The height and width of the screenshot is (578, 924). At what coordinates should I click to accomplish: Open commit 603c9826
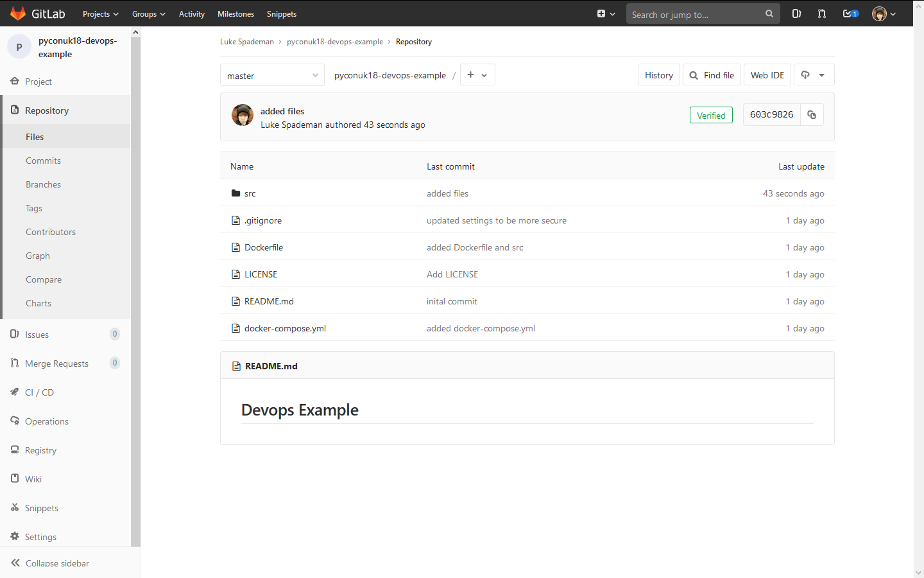click(x=772, y=114)
